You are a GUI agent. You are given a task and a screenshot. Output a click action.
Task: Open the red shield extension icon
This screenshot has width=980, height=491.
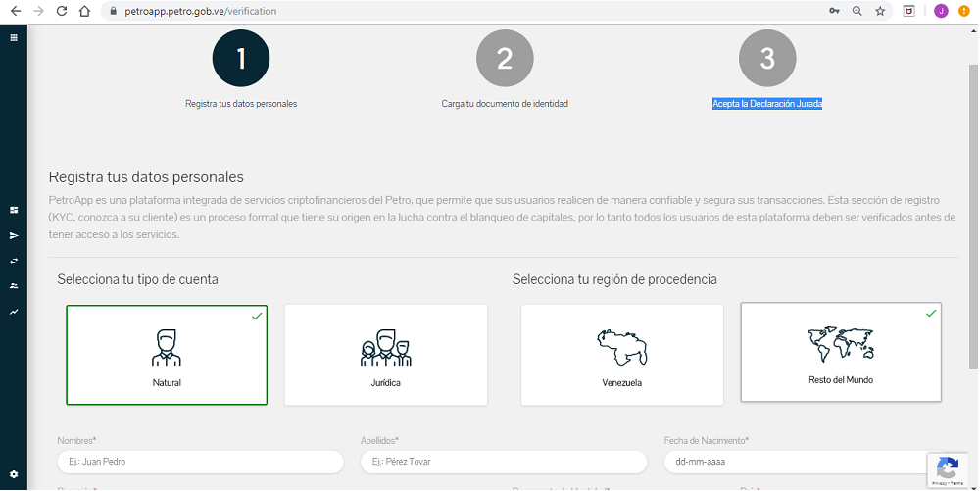(909, 11)
